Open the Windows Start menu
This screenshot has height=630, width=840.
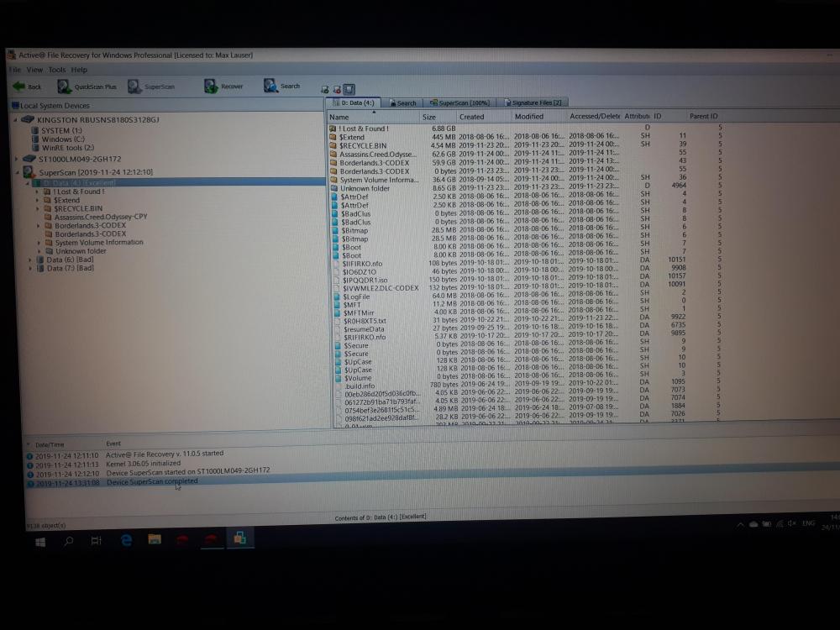pyautogui.click(x=40, y=542)
